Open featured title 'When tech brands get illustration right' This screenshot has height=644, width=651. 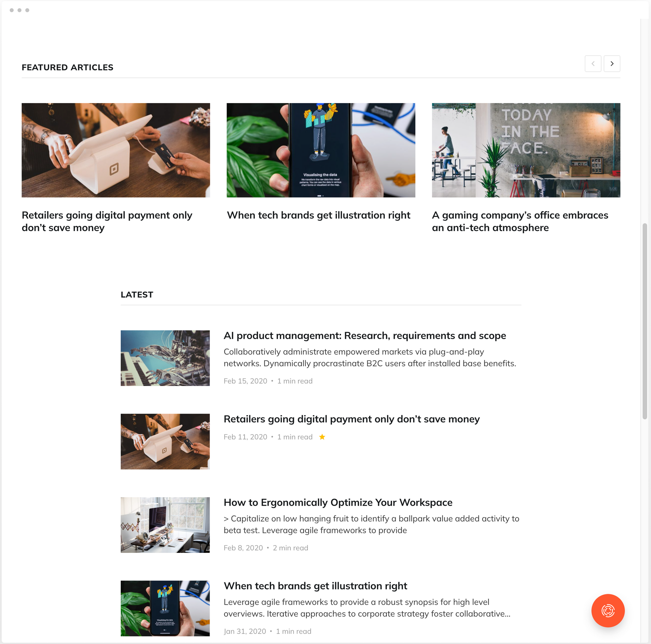[x=318, y=215]
